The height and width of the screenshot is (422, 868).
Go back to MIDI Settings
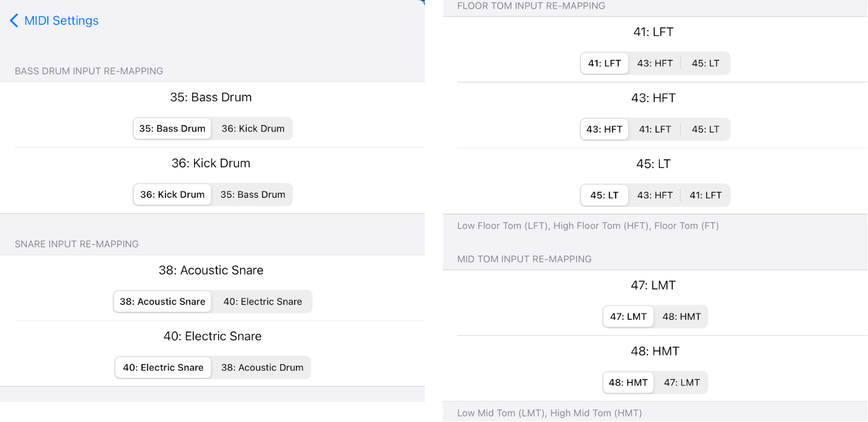point(54,20)
